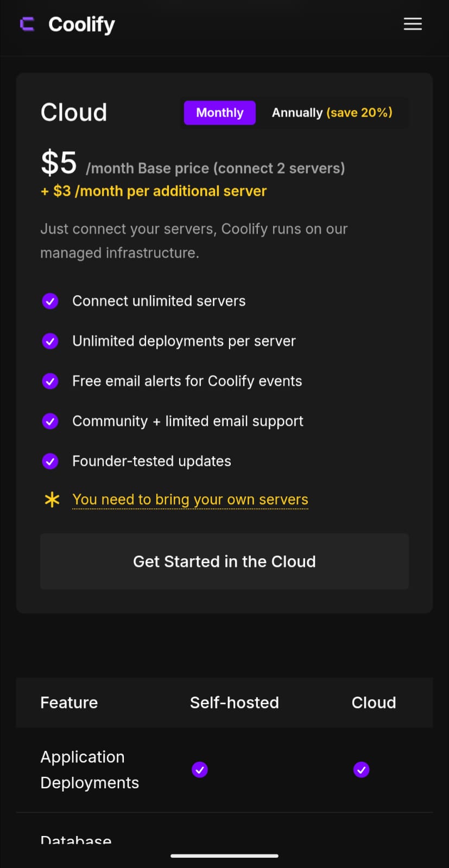
Task: Click the Cloud column header in table
Action: [x=374, y=703]
